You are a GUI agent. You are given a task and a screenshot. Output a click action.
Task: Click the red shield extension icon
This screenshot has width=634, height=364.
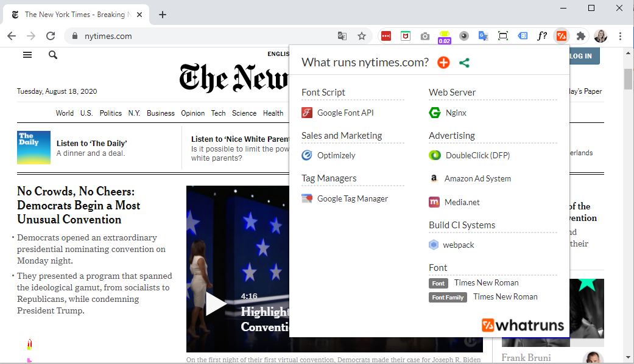pos(406,36)
